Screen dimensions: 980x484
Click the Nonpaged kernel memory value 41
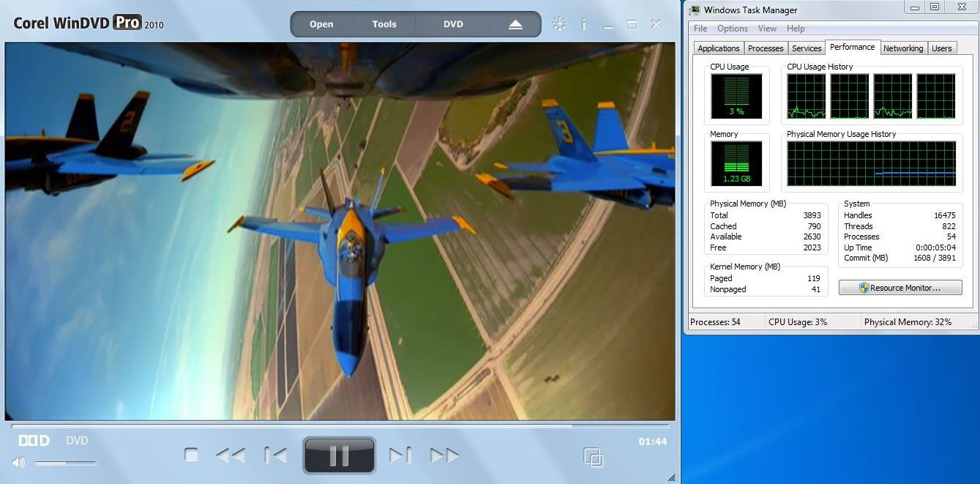click(816, 289)
